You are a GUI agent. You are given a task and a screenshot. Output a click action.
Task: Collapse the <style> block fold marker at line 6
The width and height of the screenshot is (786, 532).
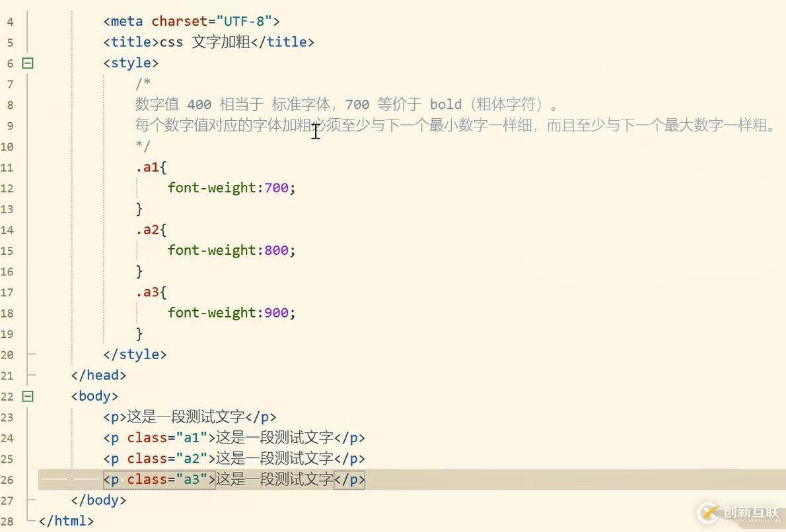[26, 63]
